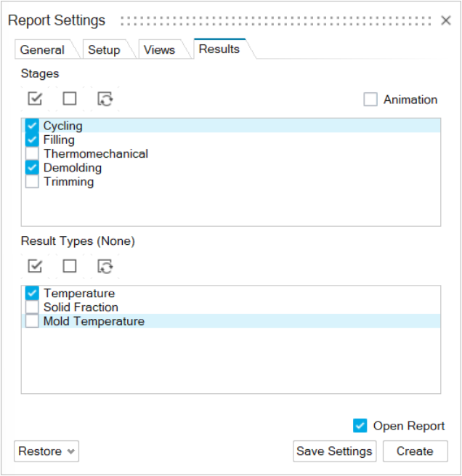Open the Setup tab
Viewport: 462px width, 476px height.
point(104,50)
